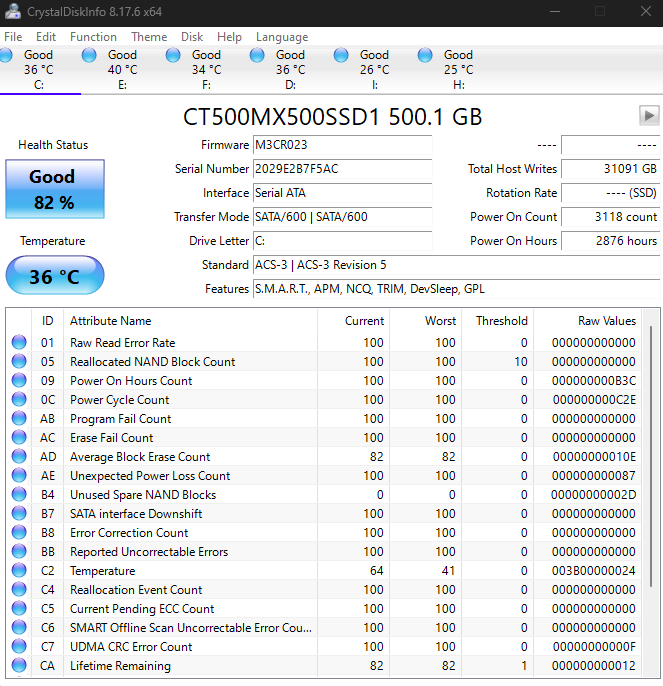Open the Help menu
663x686 pixels.
(x=229, y=37)
